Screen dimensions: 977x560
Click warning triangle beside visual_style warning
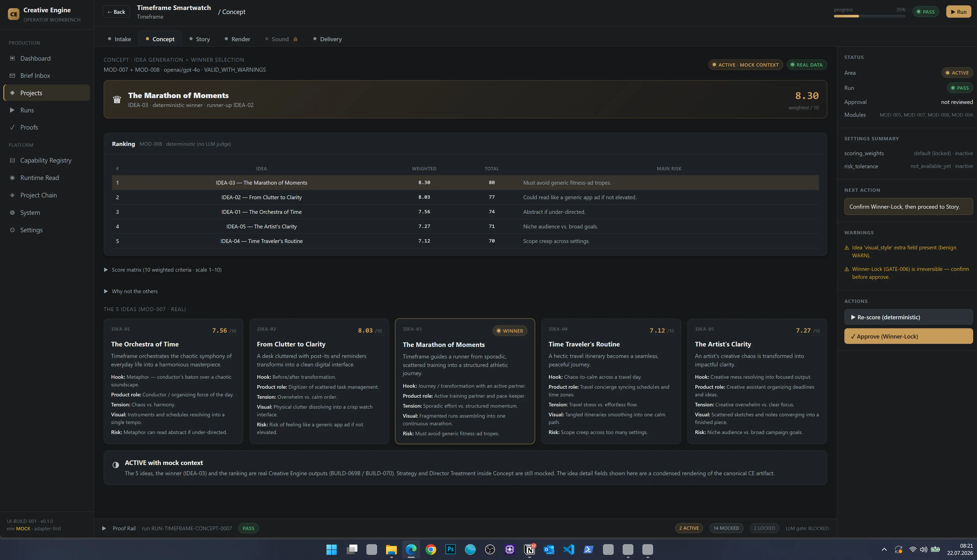[x=847, y=248]
